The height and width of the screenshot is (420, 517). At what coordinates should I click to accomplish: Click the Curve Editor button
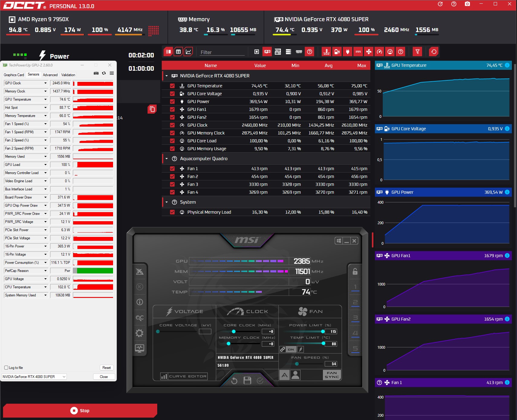(184, 376)
